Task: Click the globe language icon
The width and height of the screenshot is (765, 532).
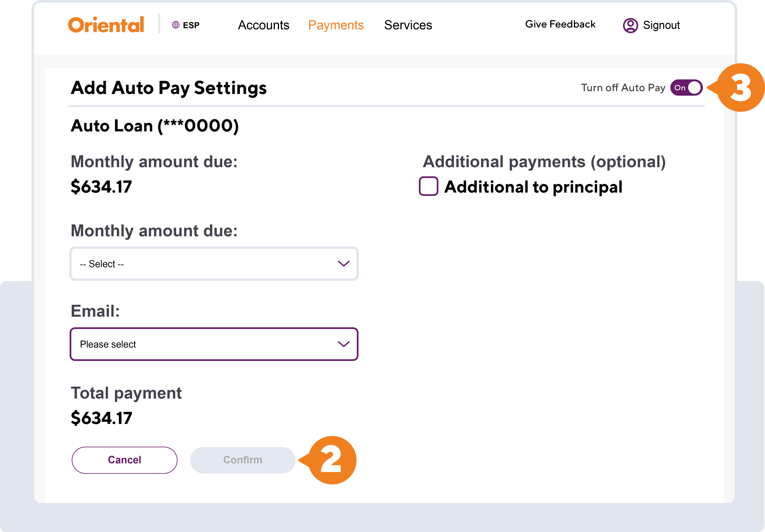Action: click(176, 25)
